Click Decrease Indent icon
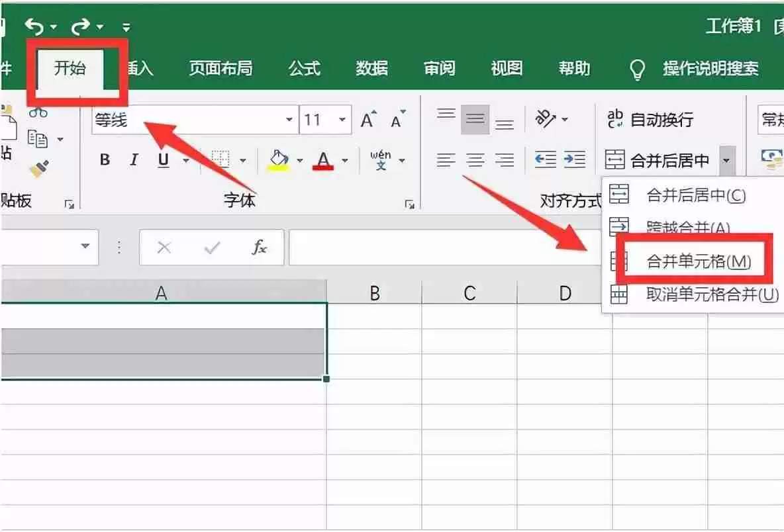The height and width of the screenshot is (532, 784). [x=546, y=160]
